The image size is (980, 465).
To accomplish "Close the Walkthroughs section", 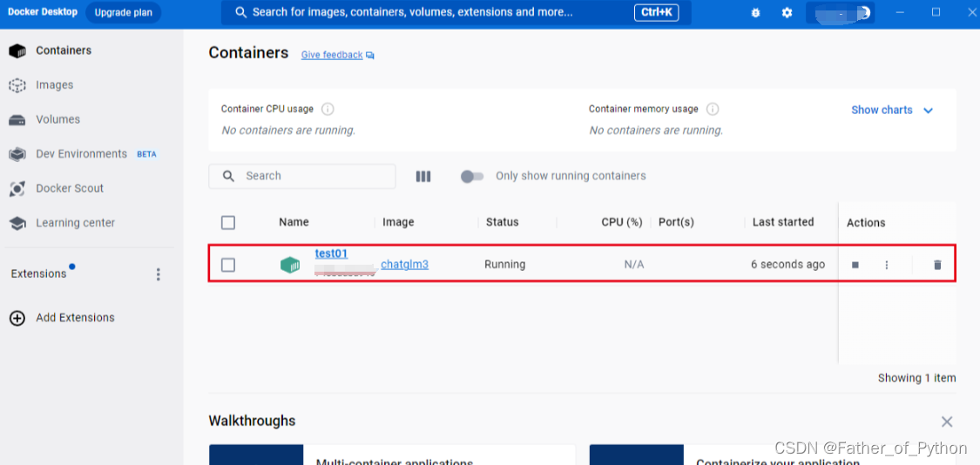I will pyautogui.click(x=947, y=421).
